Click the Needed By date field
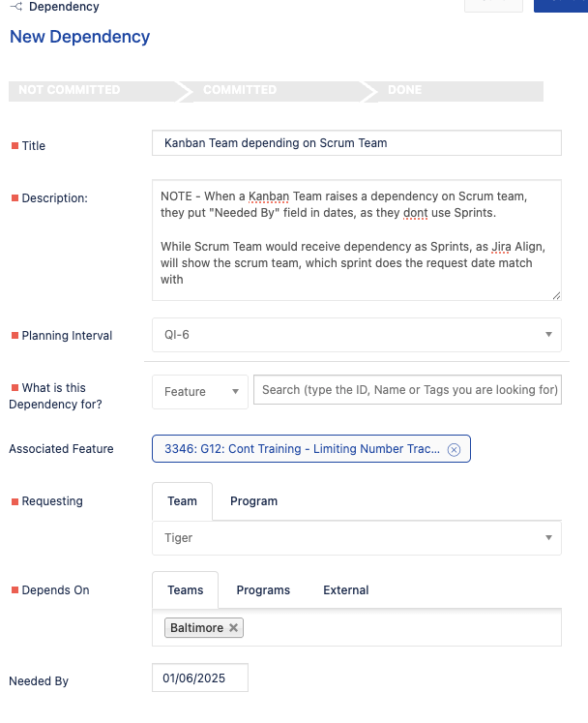This screenshot has height=723, width=588. 200,678
